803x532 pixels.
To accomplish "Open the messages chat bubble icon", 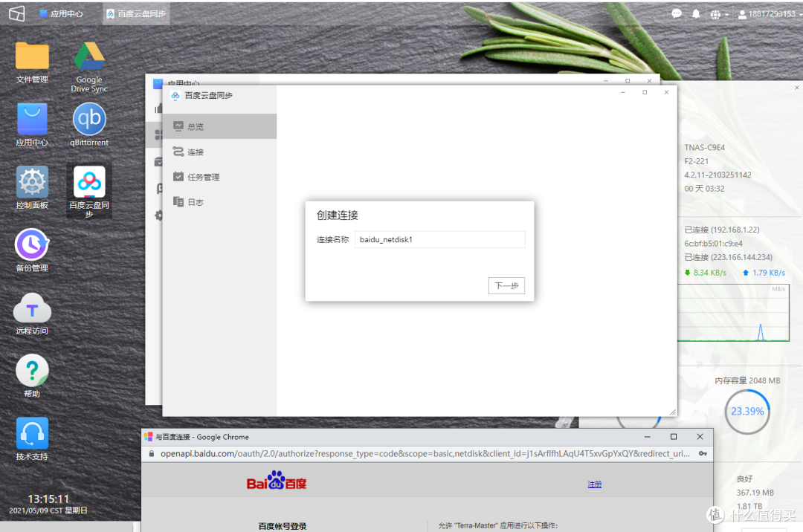I will pos(677,14).
